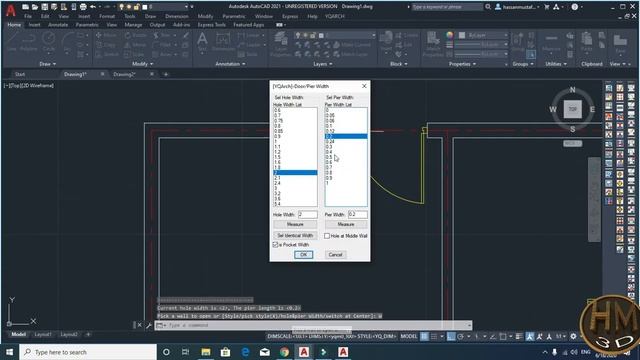The image size is (640, 360).
Task: Click the Set Identical Width button
Action: click(x=295, y=236)
